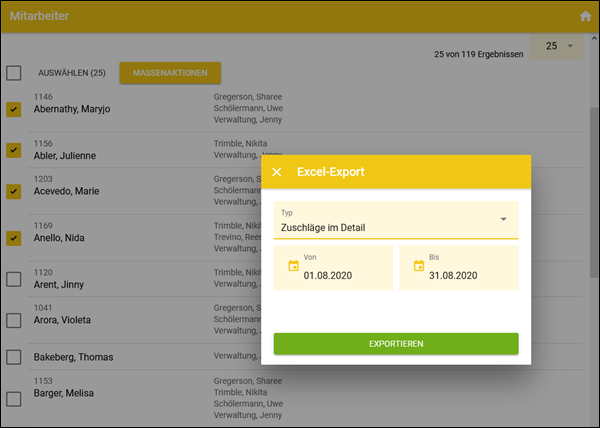Expand the Typ dropdown arrow
Screen dimensions: 600x428
tap(503, 219)
